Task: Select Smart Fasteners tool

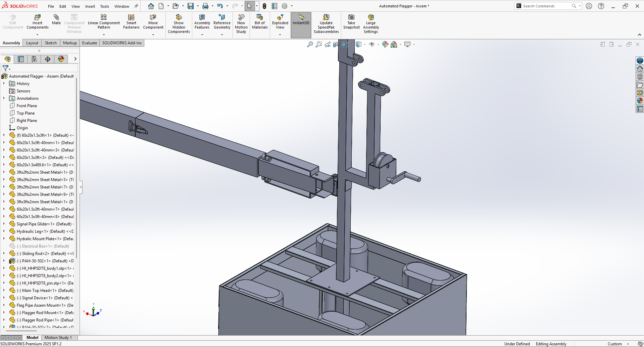Action: 131,17
